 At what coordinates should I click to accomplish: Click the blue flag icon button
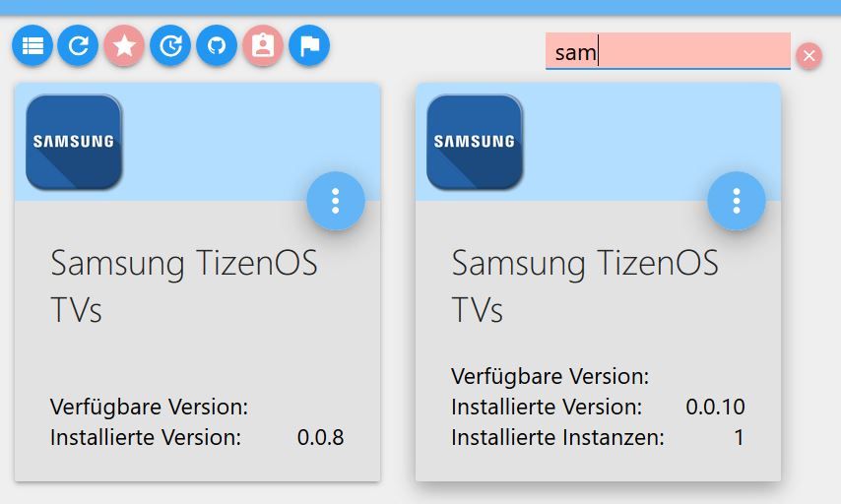(x=309, y=45)
